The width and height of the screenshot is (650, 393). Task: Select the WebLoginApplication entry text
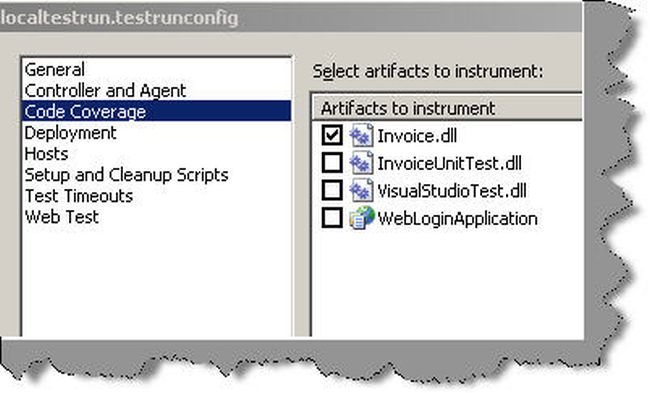(x=458, y=218)
